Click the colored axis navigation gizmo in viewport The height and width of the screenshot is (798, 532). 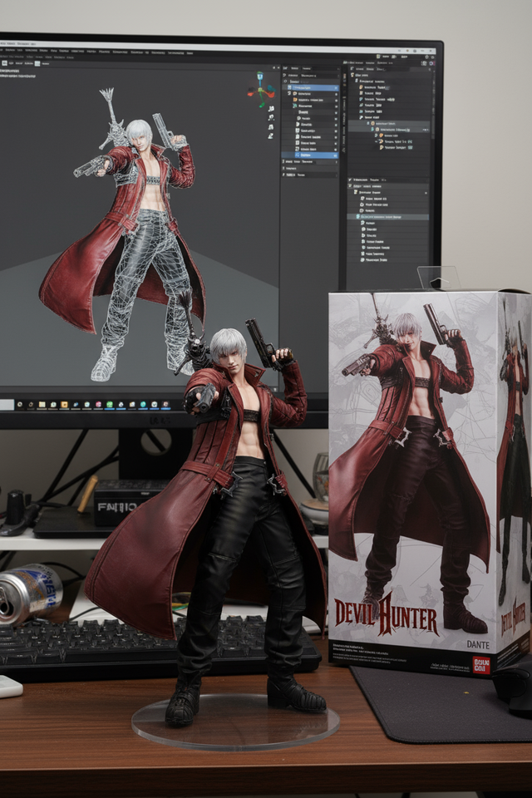pos(261,90)
